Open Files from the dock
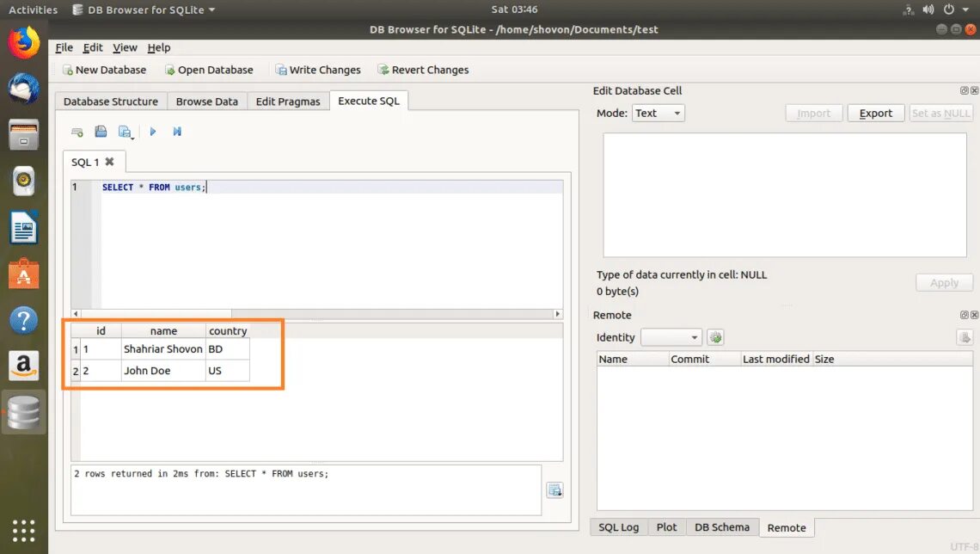This screenshot has width=980, height=554. click(x=24, y=134)
